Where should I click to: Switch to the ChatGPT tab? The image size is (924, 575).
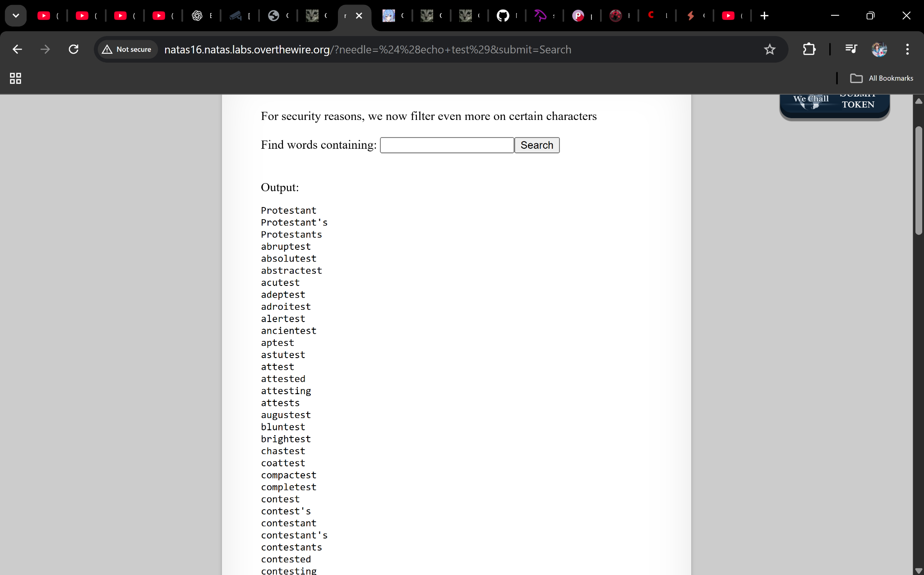tap(197, 16)
